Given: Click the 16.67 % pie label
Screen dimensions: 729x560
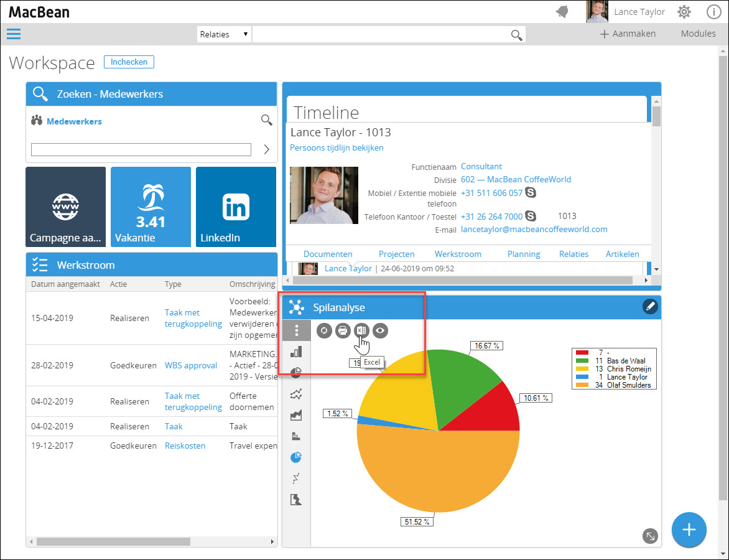Looking at the screenshot, I should [487, 345].
